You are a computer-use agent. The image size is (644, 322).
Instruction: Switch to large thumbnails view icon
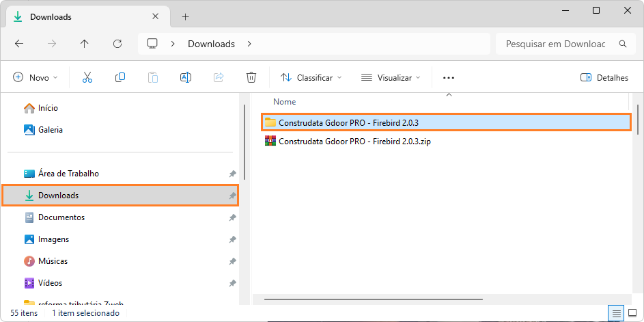point(632,313)
